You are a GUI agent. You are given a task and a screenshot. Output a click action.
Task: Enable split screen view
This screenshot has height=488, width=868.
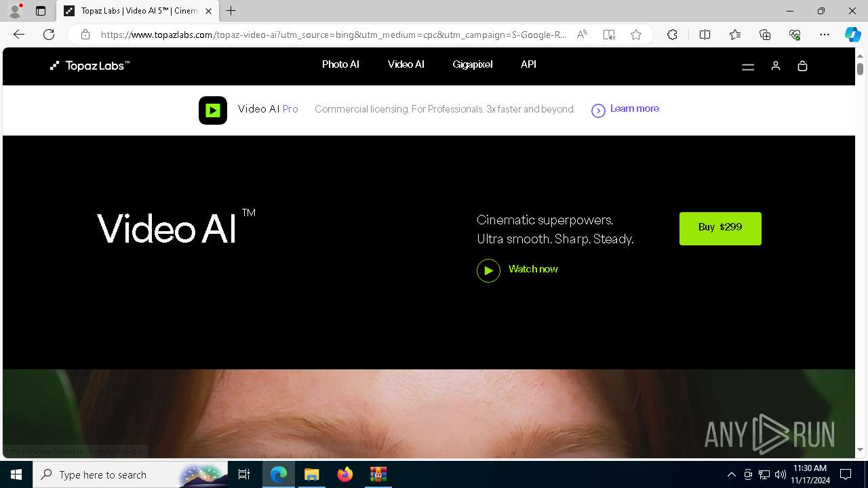pyautogui.click(x=705, y=35)
